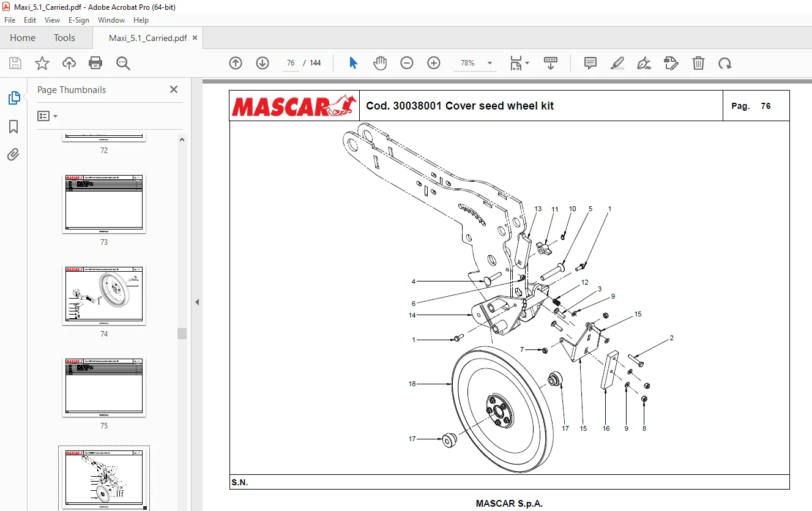Click the thumbnails panel scrollbar handle
812x511 pixels.
pyautogui.click(x=182, y=334)
